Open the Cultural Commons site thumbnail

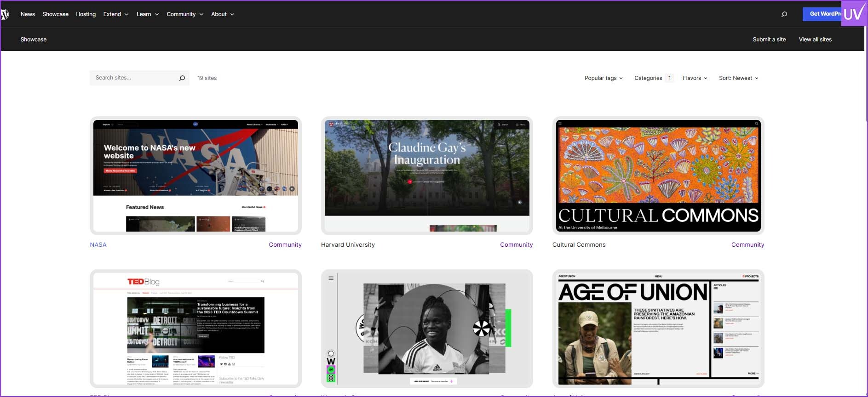658,176
